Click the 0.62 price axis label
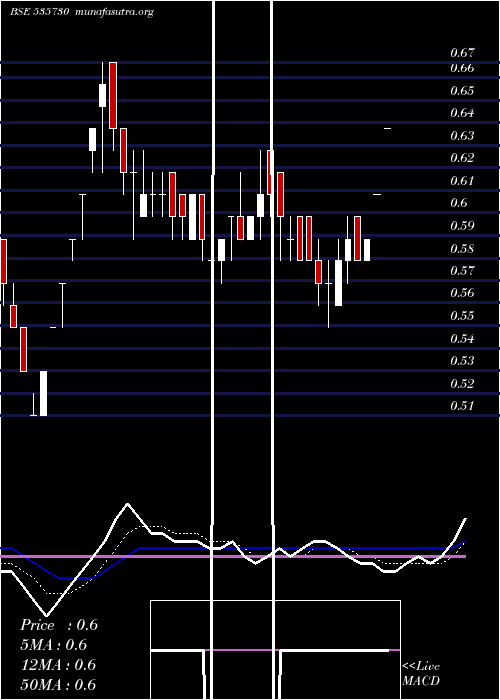500x700 pixels. (462, 158)
